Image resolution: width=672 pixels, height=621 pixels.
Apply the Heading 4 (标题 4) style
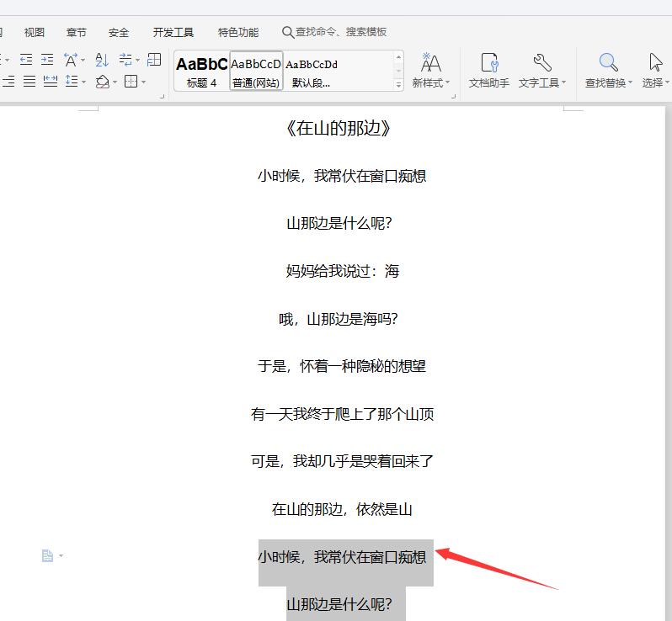pyautogui.click(x=202, y=71)
